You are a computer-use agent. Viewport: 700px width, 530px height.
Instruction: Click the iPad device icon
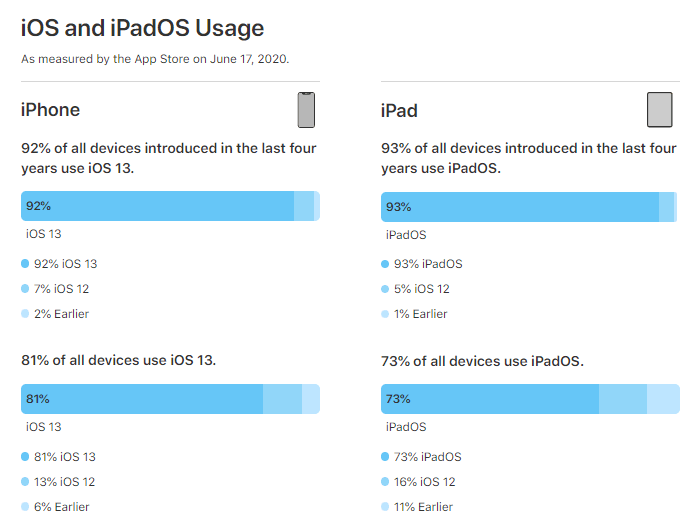659,110
